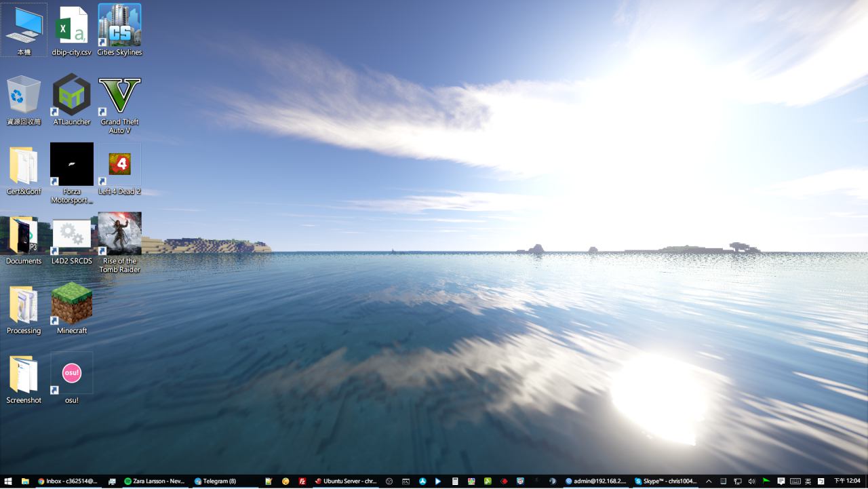Open the touch keyboard tray icon
Image resolution: width=868 pixels, height=489 pixels.
[x=795, y=482]
